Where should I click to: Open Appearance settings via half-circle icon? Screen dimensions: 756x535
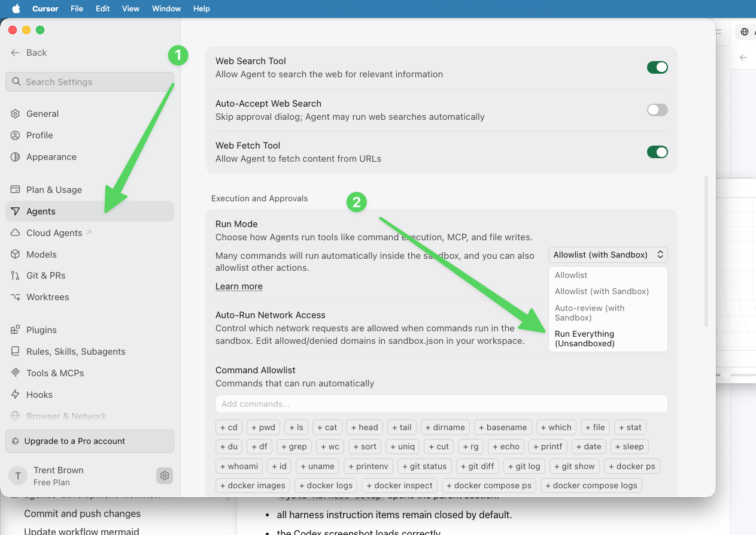click(x=16, y=157)
